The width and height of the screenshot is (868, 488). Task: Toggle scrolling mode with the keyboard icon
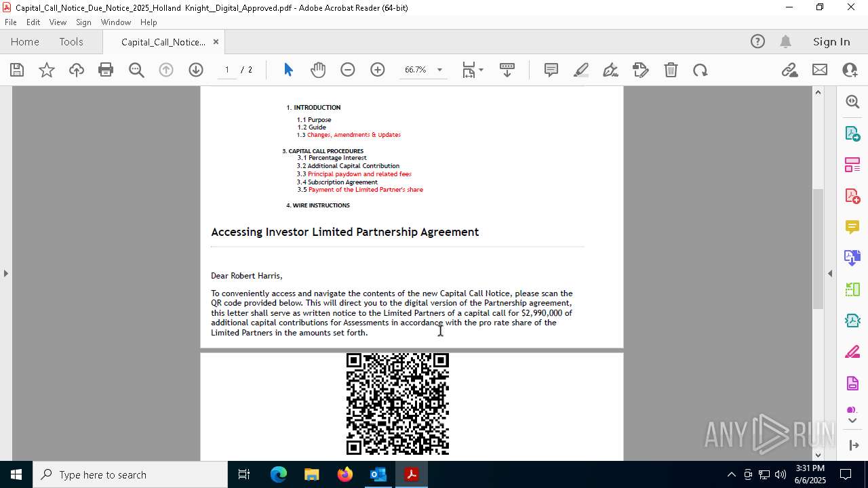(x=507, y=70)
